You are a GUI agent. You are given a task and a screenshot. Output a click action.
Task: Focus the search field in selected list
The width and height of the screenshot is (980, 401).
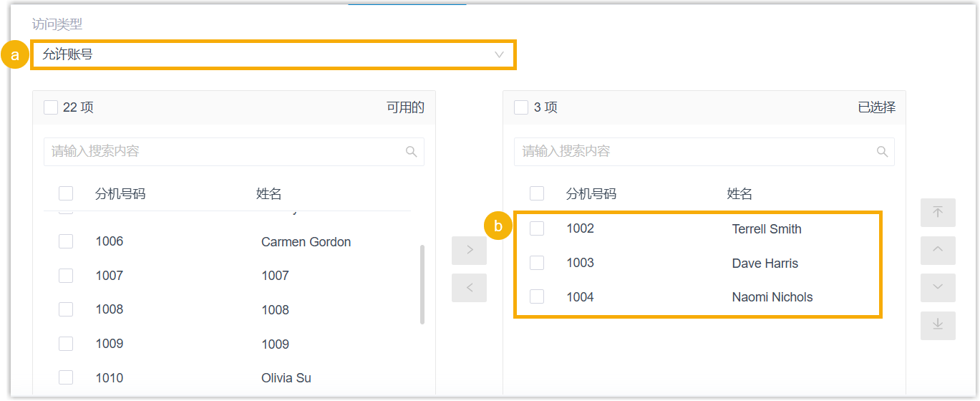click(694, 152)
